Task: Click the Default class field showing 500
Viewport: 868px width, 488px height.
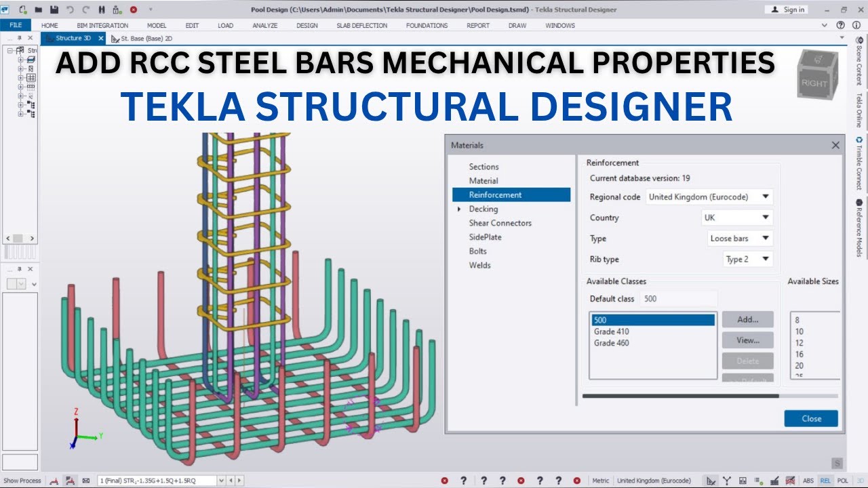Action: [679, 298]
